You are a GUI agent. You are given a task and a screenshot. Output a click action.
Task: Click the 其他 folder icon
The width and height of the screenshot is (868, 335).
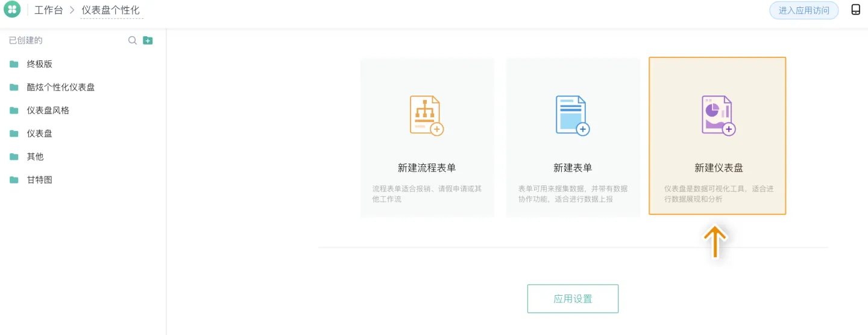[x=14, y=156]
